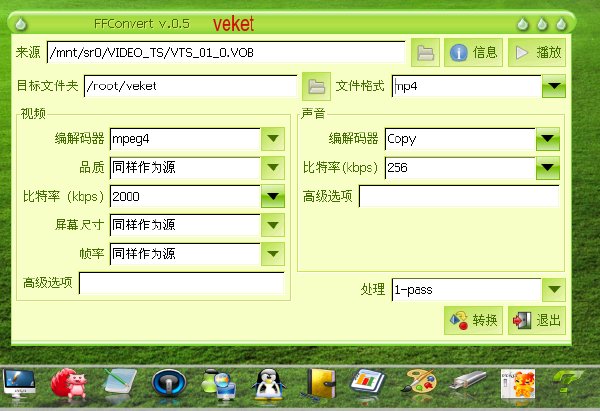Expand 屏幕尺寸 screen size dropdown
Image resolution: width=600 pixels, height=411 pixels.
[273, 225]
